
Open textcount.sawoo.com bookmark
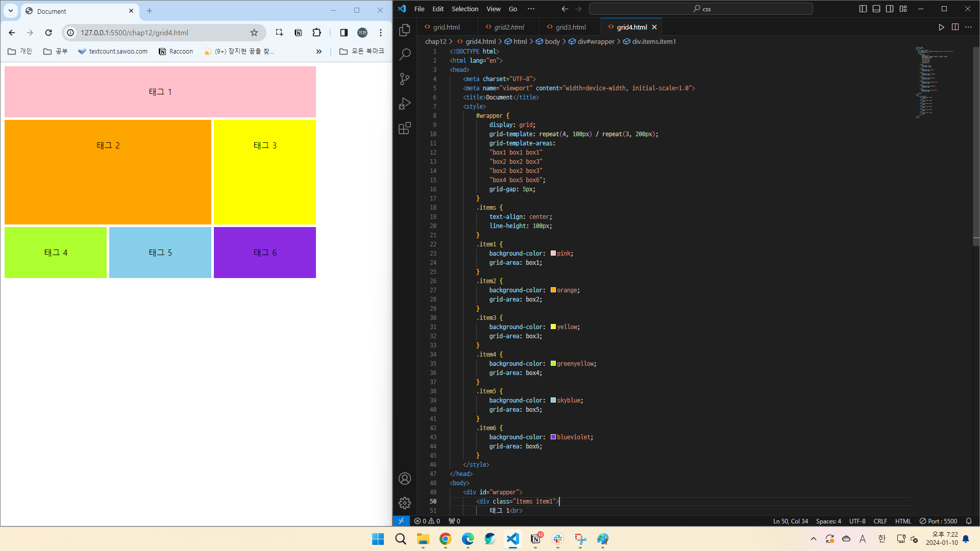click(x=113, y=52)
